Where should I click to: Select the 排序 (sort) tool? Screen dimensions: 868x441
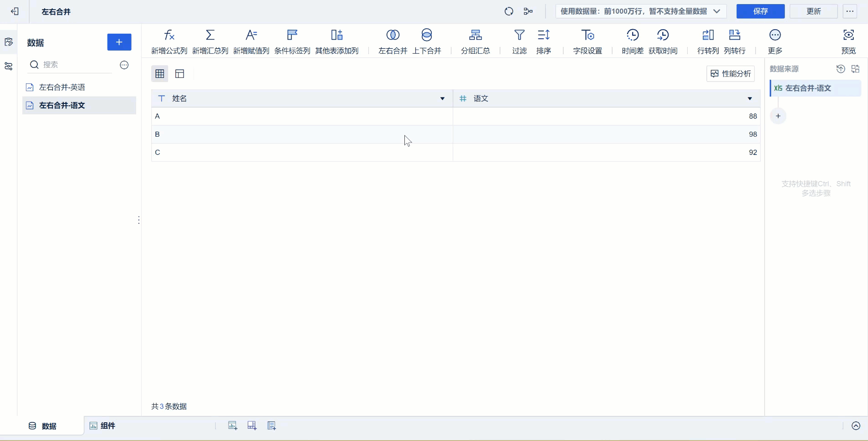coord(544,41)
